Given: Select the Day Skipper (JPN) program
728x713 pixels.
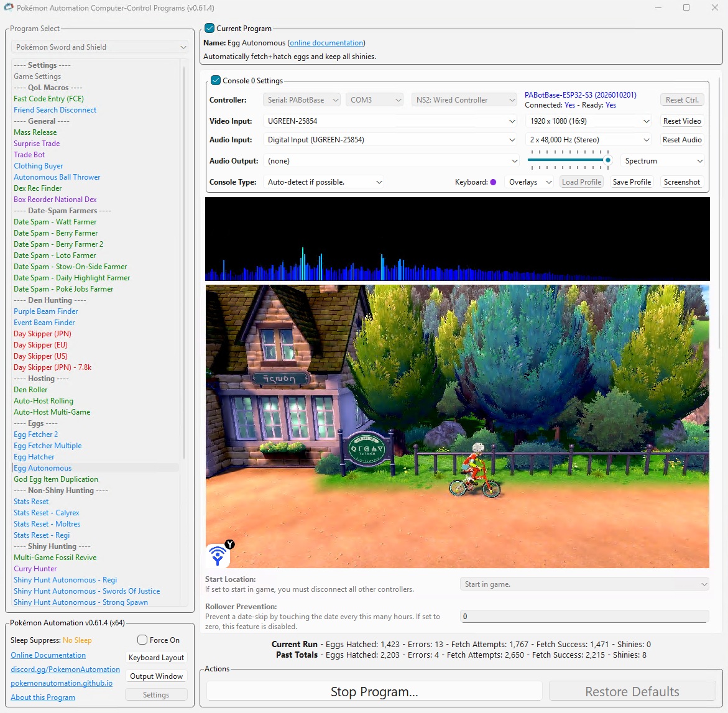Looking at the screenshot, I should coord(42,334).
